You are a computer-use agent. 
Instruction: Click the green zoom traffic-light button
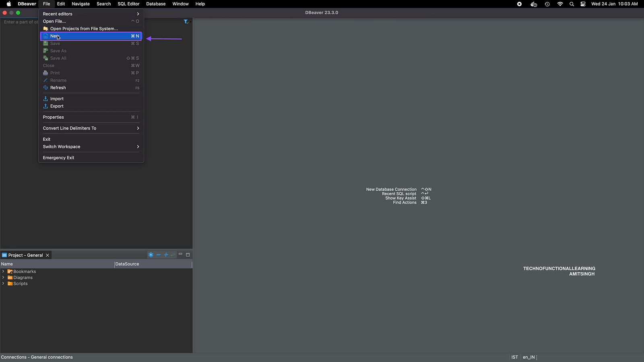18,12
